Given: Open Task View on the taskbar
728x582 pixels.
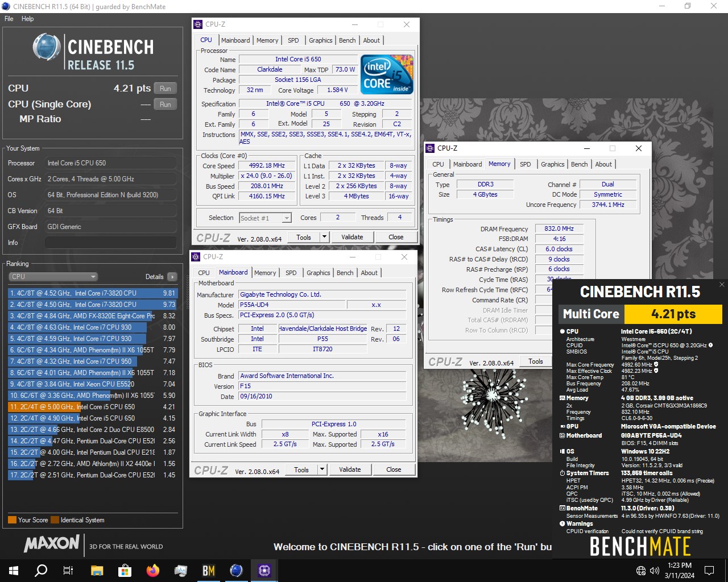Looking at the screenshot, I should pos(68,570).
